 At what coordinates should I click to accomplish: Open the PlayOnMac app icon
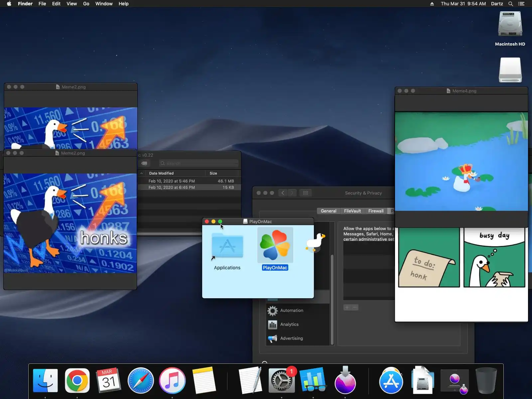[x=275, y=245]
